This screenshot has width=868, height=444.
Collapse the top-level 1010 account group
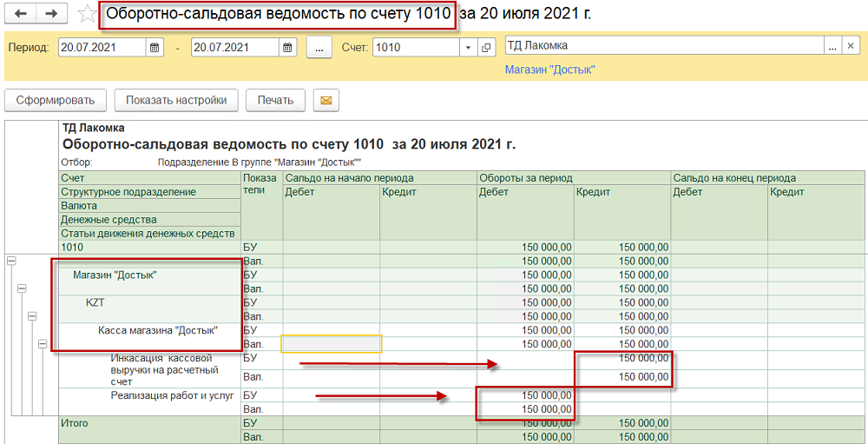tap(11, 260)
